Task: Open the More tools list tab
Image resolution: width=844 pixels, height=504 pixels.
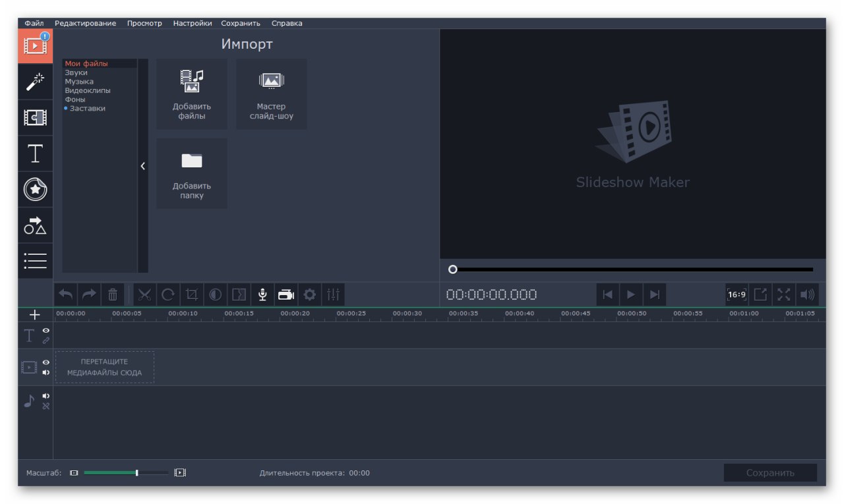Action: coord(36,260)
